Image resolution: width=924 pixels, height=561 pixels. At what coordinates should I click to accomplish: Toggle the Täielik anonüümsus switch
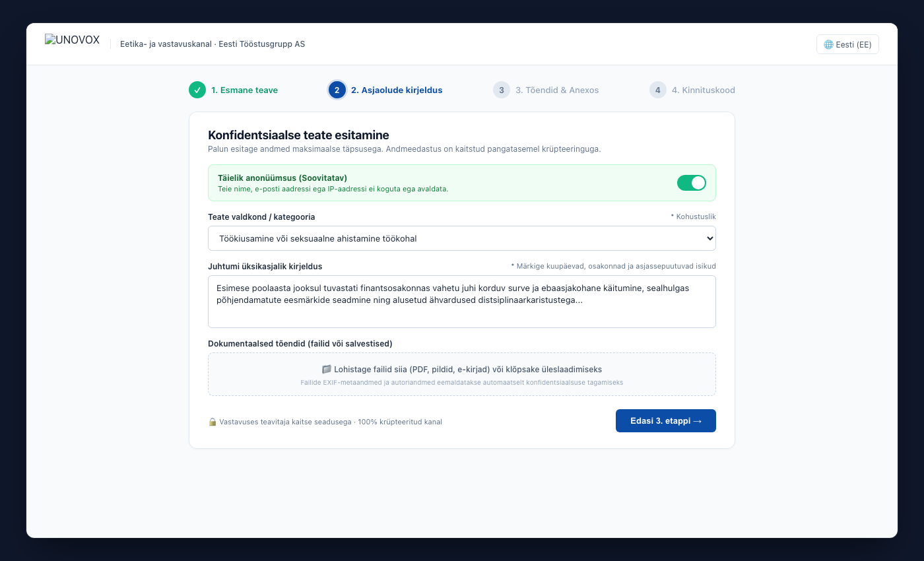tap(692, 183)
